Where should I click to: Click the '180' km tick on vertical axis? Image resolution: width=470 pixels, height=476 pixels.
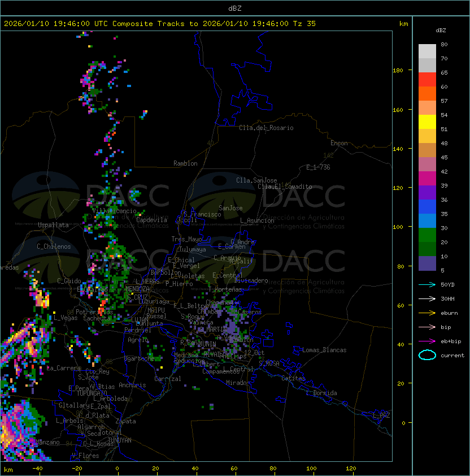point(398,71)
